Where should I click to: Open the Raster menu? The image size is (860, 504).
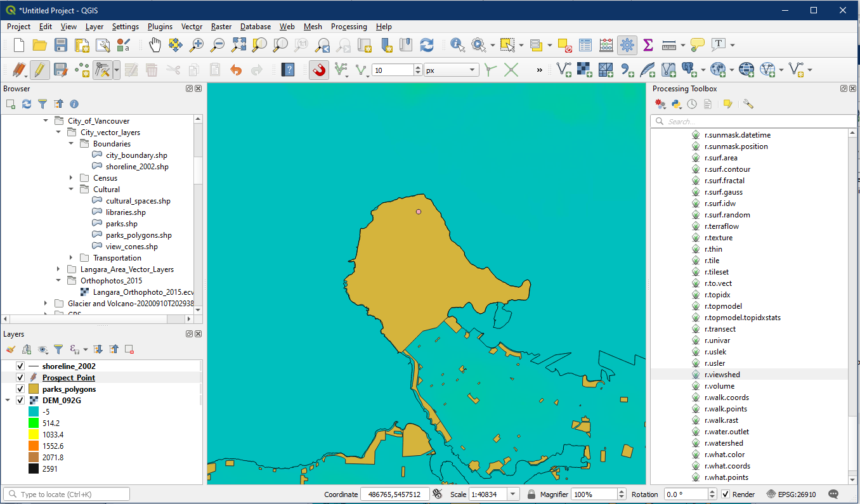[221, 27]
